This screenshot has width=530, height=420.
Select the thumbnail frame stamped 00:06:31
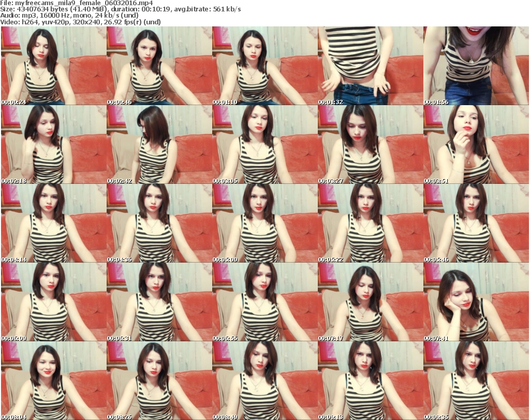point(159,302)
